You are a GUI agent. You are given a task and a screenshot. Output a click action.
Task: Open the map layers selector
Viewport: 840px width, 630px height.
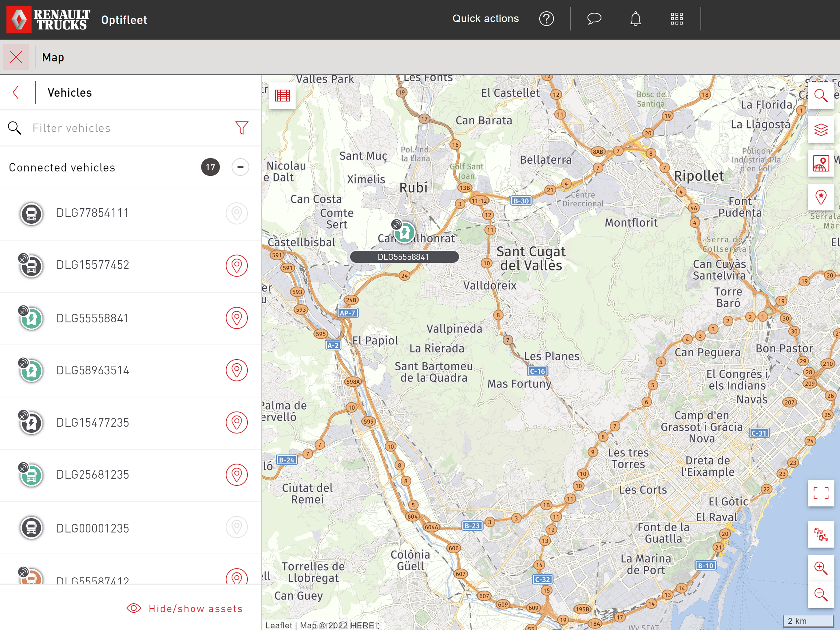pyautogui.click(x=821, y=130)
